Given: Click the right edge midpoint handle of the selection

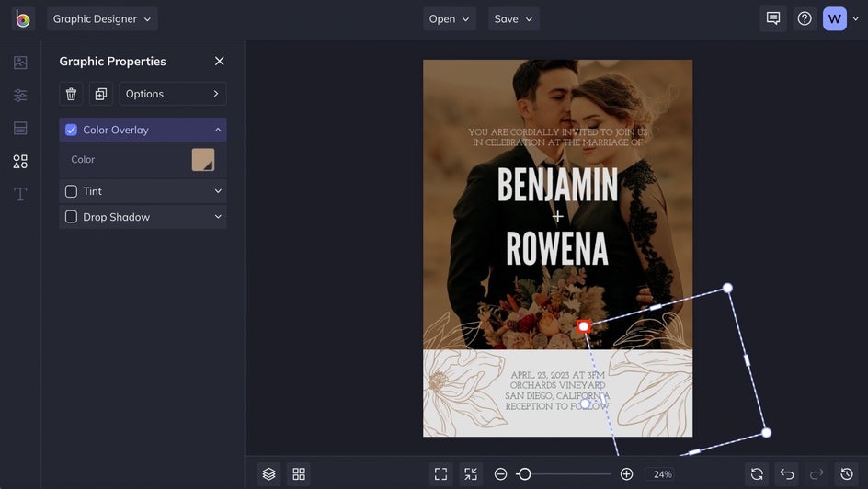Looking at the screenshot, I should pyautogui.click(x=747, y=360).
